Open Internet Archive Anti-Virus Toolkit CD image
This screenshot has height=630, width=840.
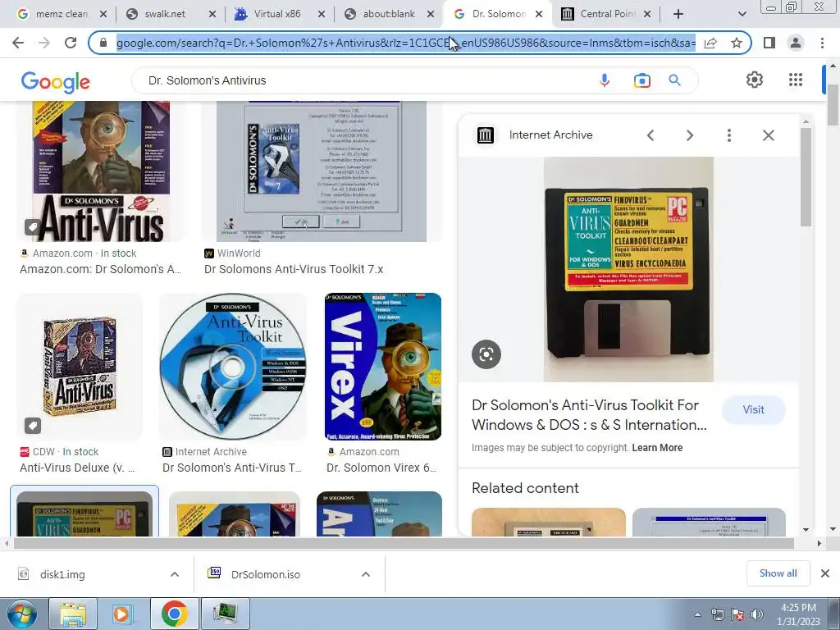point(232,367)
